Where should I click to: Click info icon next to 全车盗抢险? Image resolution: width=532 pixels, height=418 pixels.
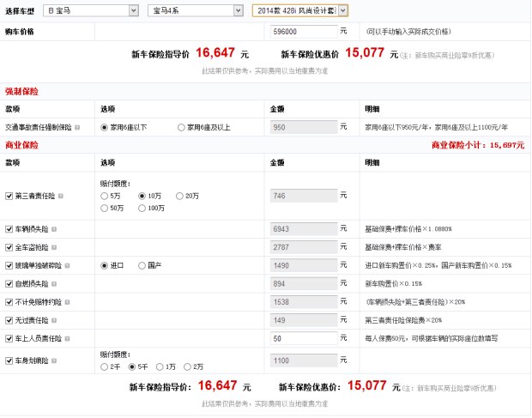click(x=54, y=248)
